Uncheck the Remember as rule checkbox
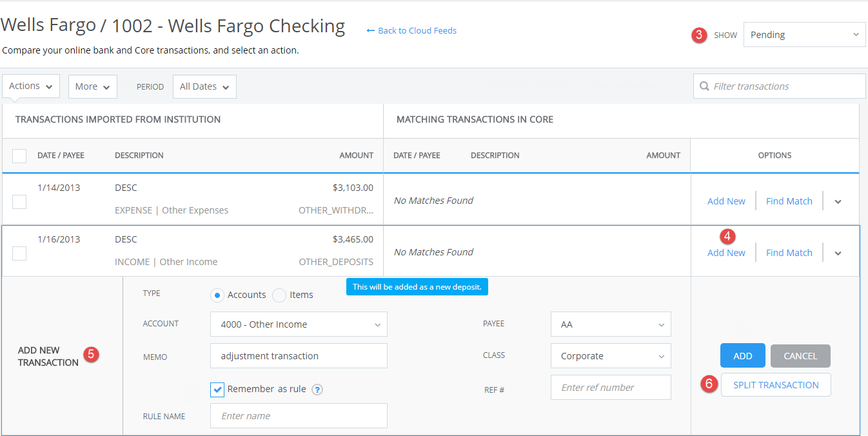The height and width of the screenshot is (436, 868). pos(217,390)
